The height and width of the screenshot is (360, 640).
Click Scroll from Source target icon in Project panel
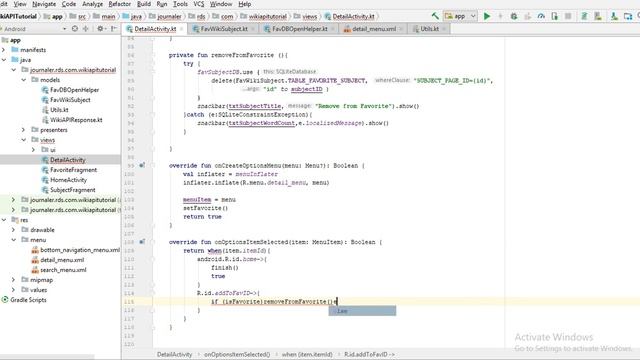coord(75,29)
